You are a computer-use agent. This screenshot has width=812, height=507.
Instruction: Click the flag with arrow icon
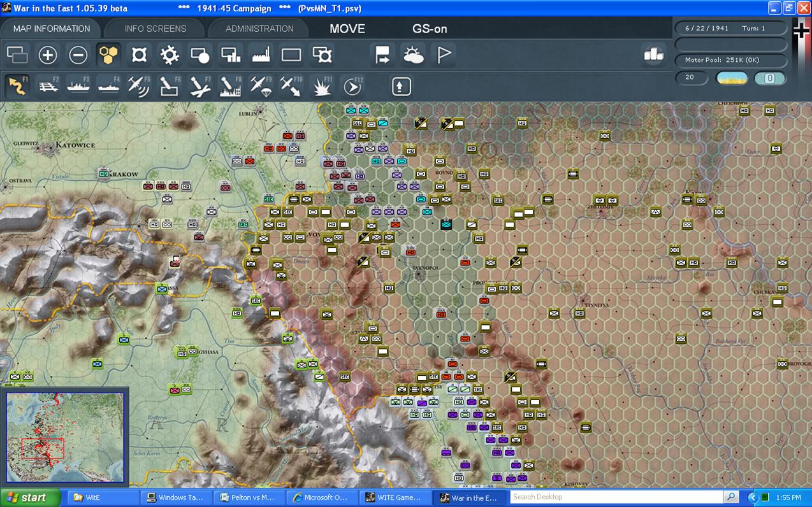click(382, 55)
